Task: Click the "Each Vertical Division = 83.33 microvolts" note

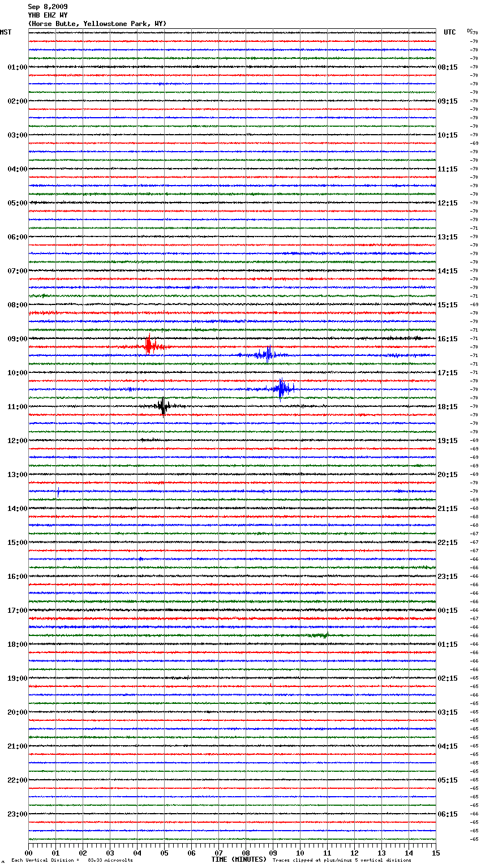Action: point(72,861)
